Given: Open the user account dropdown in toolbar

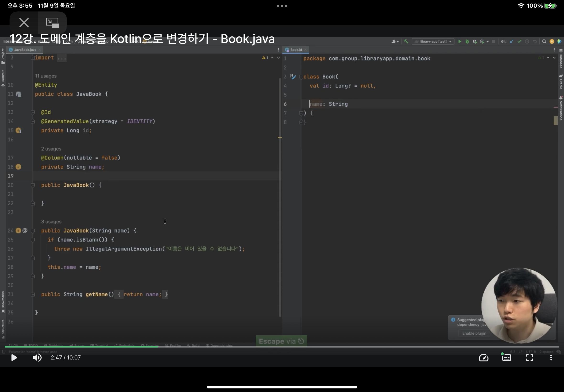Looking at the screenshot, I should click(395, 42).
